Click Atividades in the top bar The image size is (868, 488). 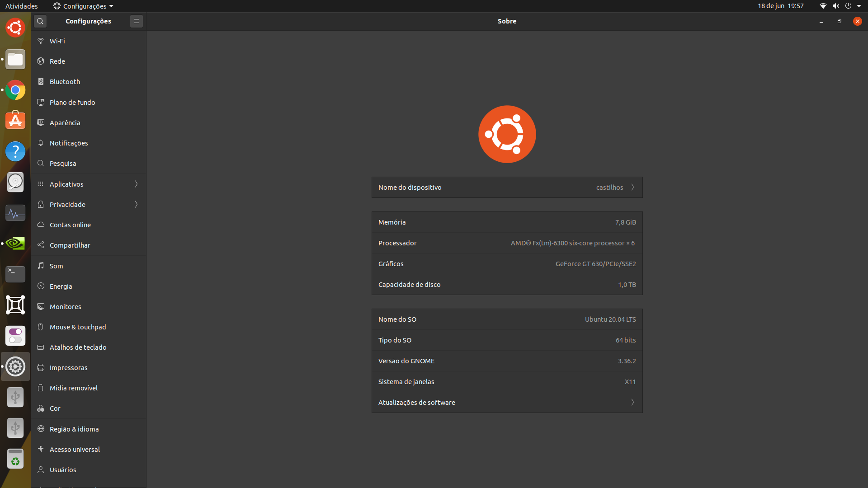(21, 6)
